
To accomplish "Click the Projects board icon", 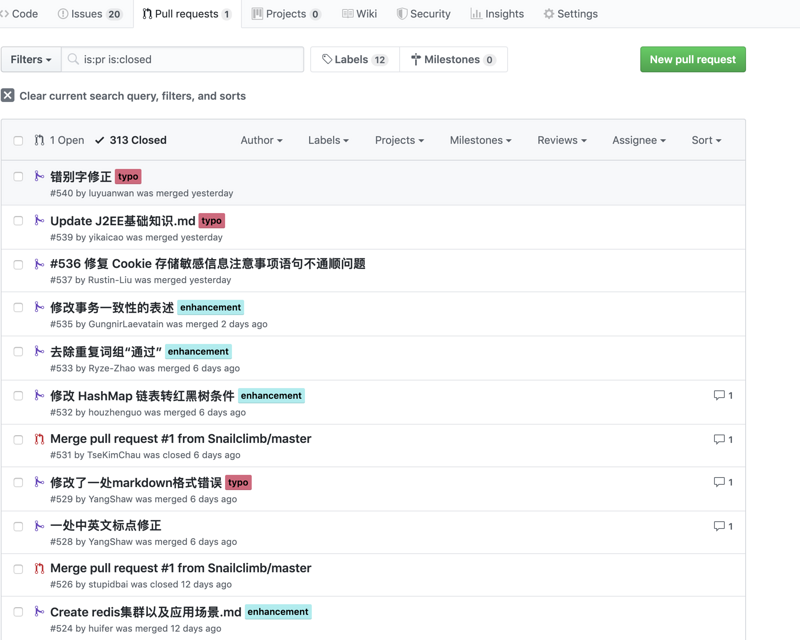I will [257, 14].
